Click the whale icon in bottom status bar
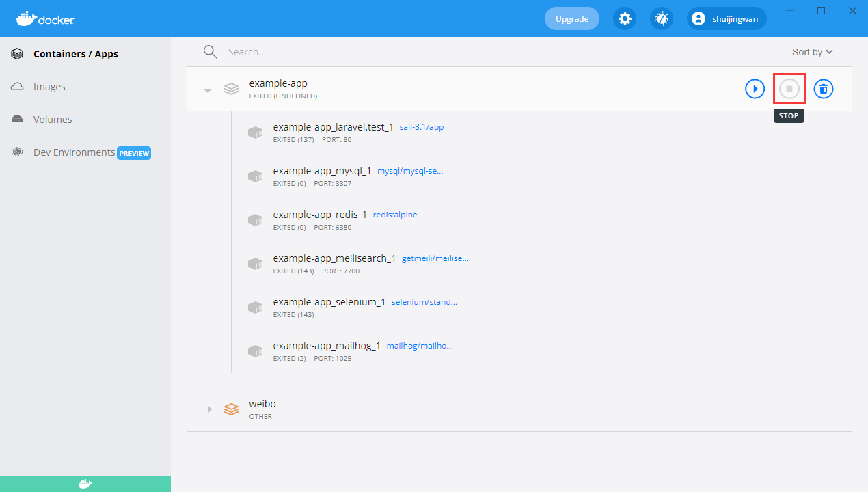868x492 pixels. pyautogui.click(x=85, y=484)
